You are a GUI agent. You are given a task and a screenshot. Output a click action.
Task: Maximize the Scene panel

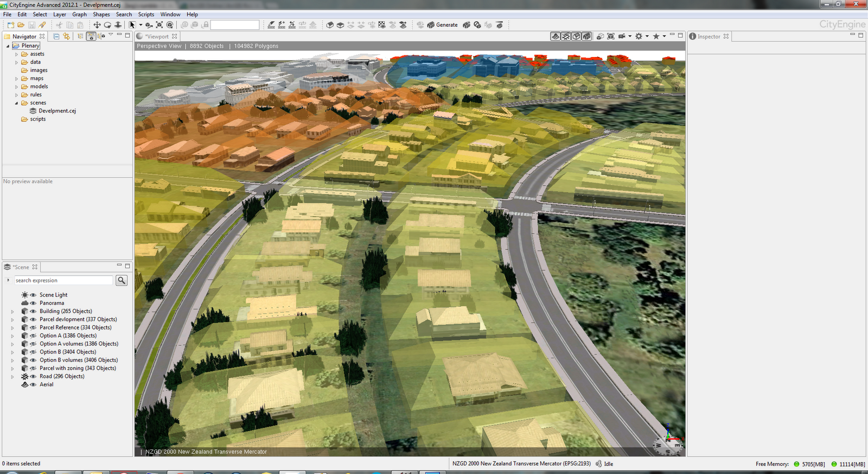(x=127, y=266)
